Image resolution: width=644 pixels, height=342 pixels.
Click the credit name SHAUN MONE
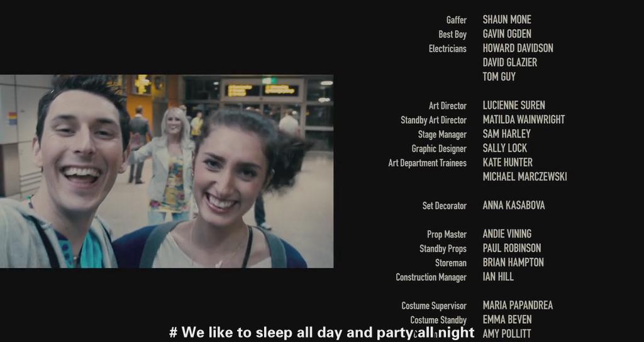506,19
